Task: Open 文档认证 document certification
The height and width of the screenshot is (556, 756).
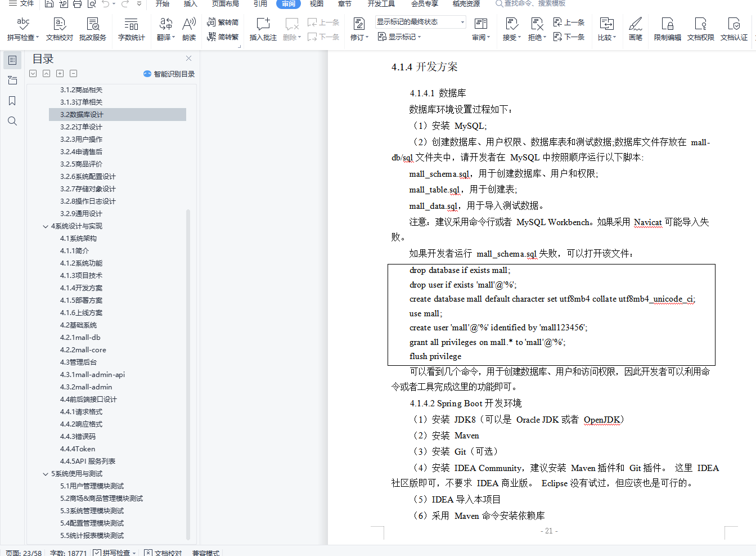Action: pos(734,29)
